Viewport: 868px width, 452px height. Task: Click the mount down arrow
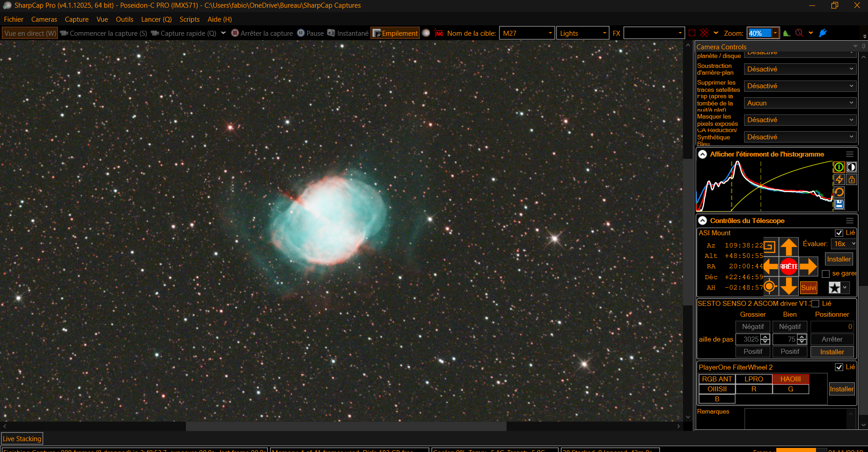click(x=789, y=286)
